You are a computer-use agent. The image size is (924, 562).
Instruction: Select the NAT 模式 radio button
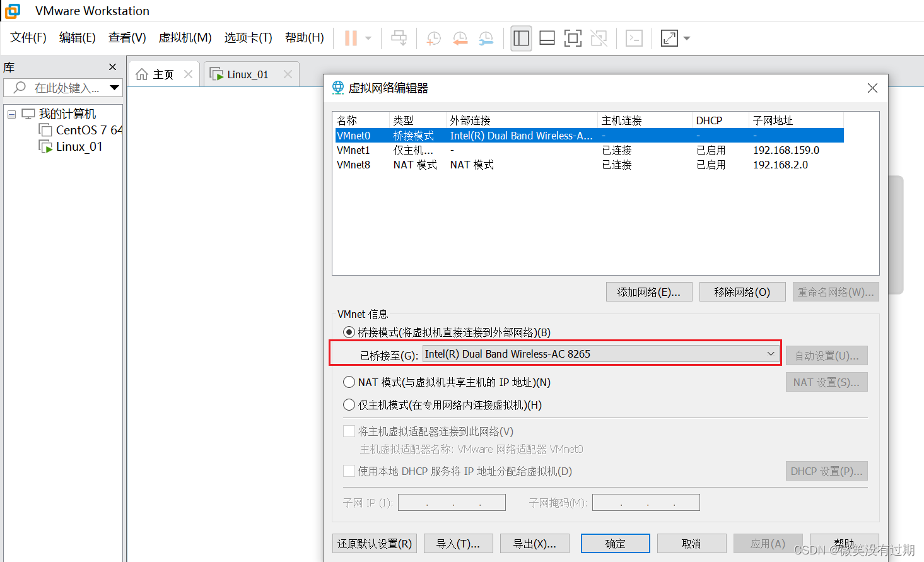(349, 382)
